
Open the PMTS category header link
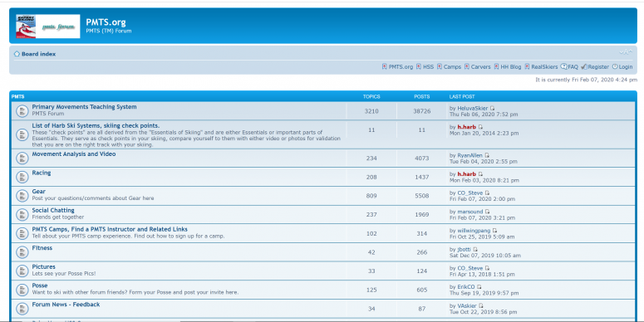[17, 97]
